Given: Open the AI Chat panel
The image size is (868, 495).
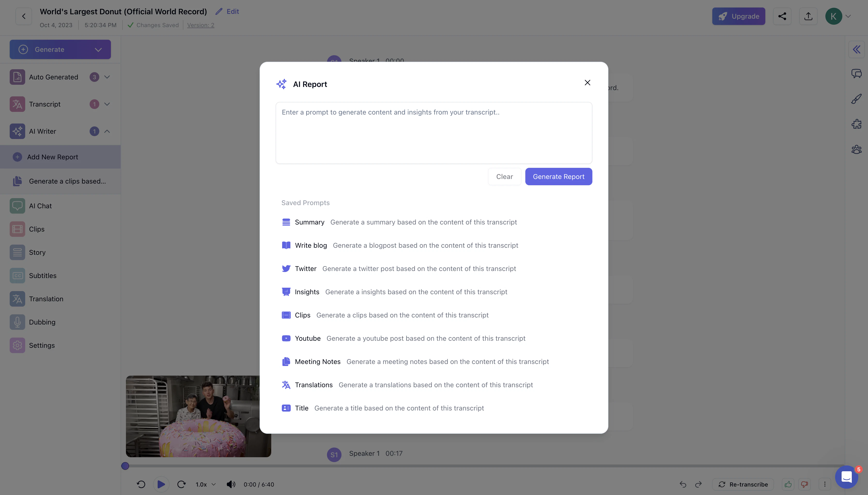Looking at the screenshot, I should pyautogui.click(x=40, y=205).
